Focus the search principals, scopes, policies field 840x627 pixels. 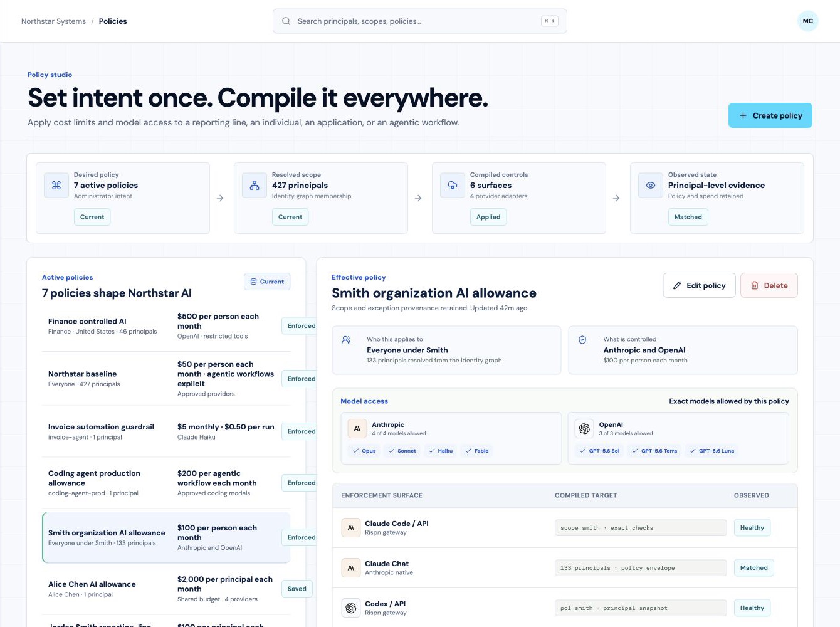420,21
